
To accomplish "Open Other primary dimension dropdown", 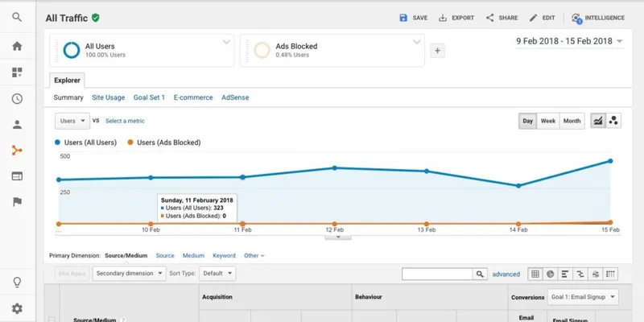I will point(254,255).
